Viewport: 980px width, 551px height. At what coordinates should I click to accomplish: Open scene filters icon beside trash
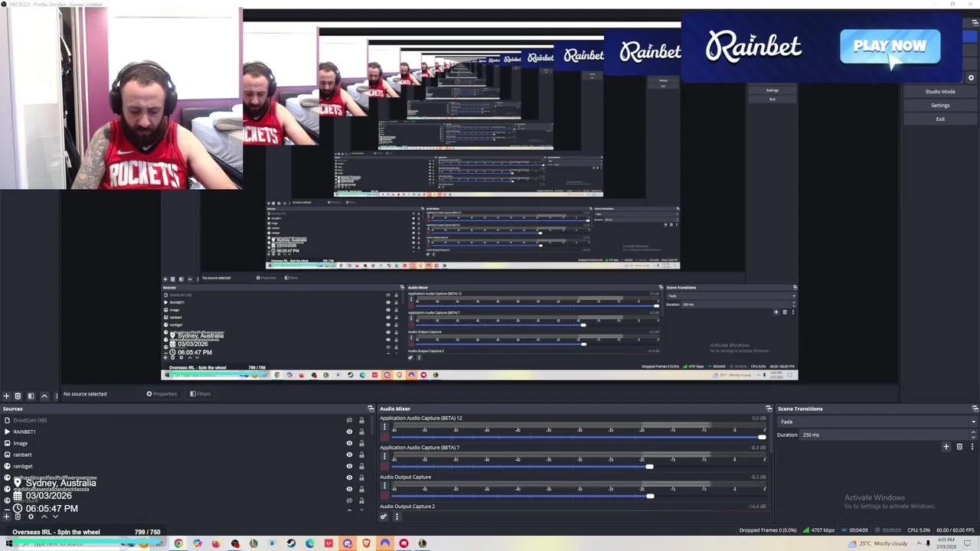31,396
